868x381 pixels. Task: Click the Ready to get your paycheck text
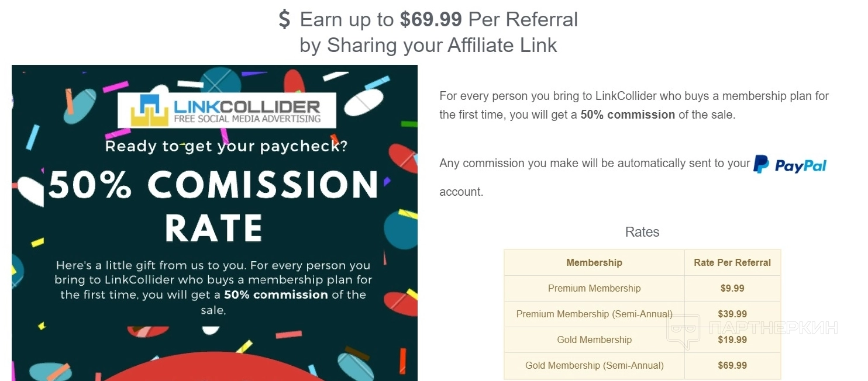[x=226, y=146]
